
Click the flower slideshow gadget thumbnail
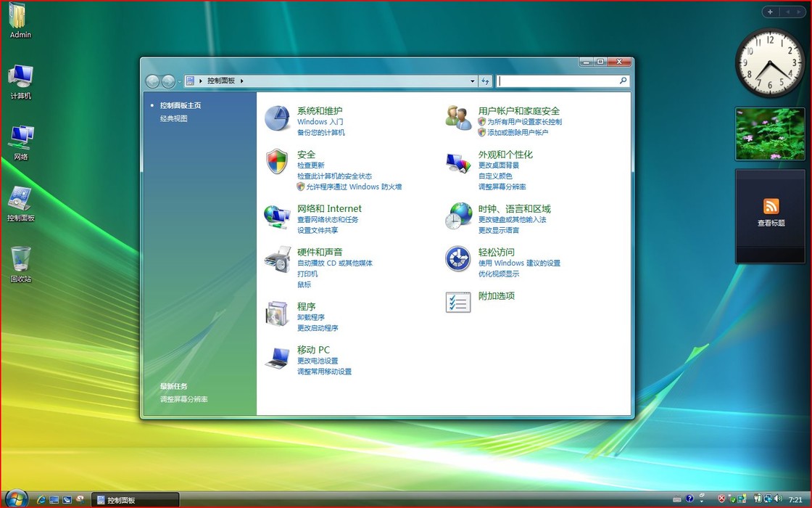tap(770, 134)
